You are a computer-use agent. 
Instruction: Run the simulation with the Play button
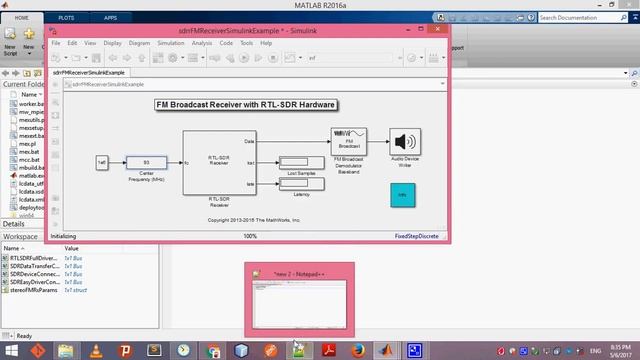point(244,58)
